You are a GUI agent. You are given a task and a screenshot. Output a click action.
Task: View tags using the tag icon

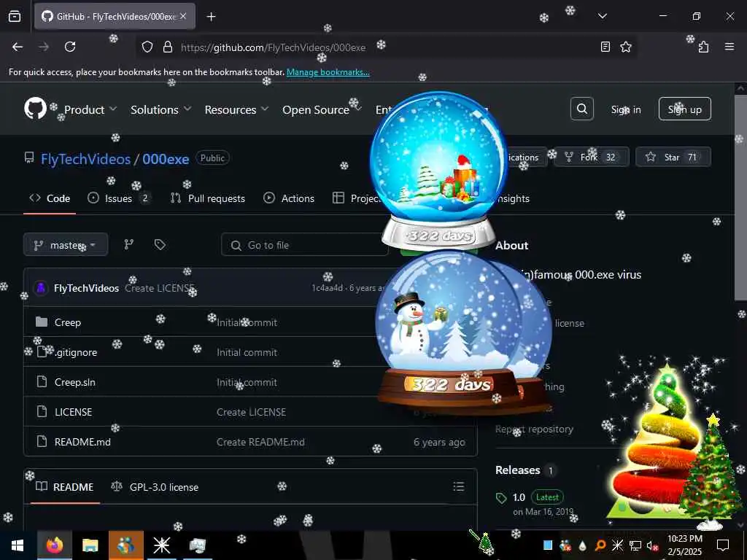(x=160, y=245)
